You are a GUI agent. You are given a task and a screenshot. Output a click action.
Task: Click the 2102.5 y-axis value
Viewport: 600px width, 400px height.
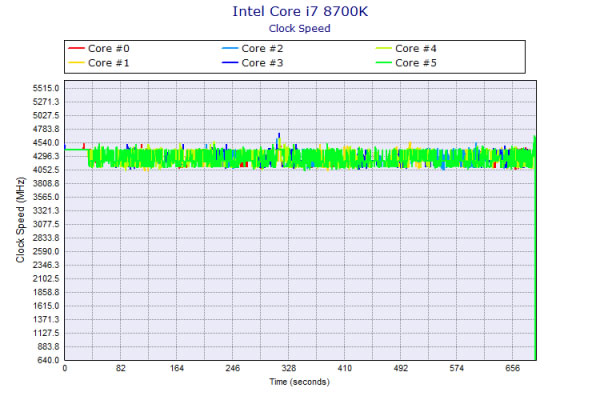click(46, 279)
